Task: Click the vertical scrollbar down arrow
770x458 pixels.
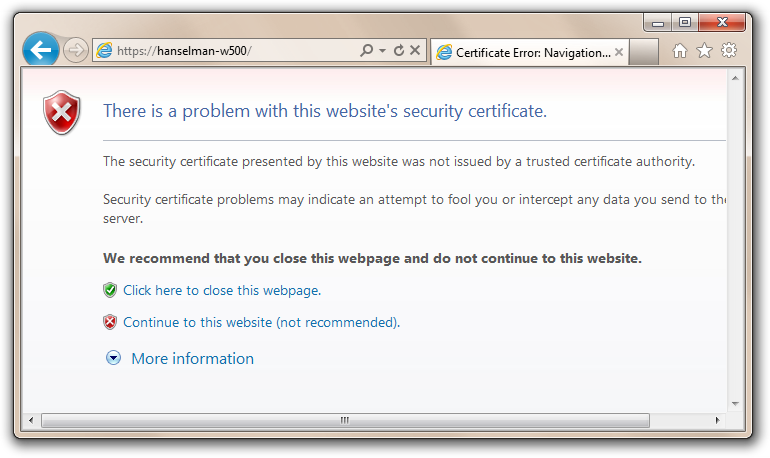Action: (736, 404)
